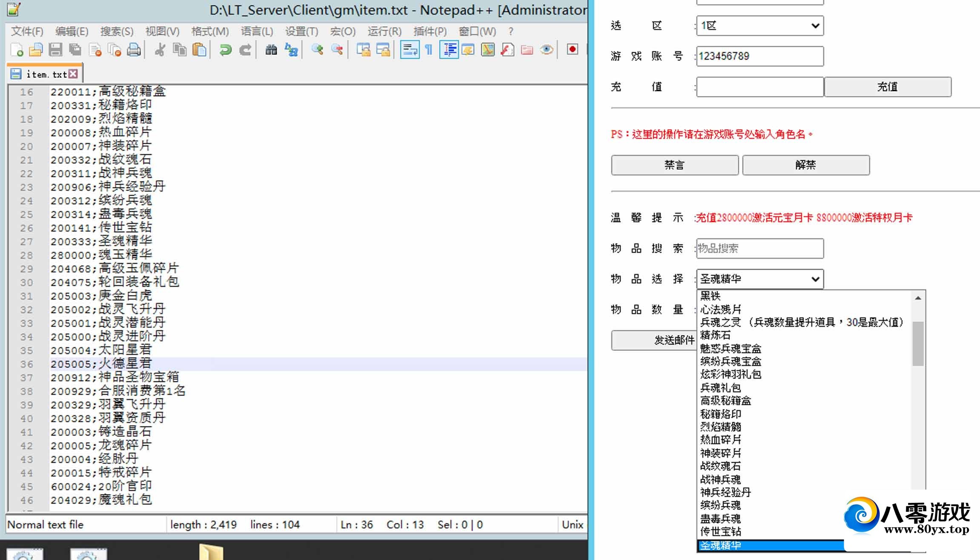Click the 发送邮件 button

point(654,340)
